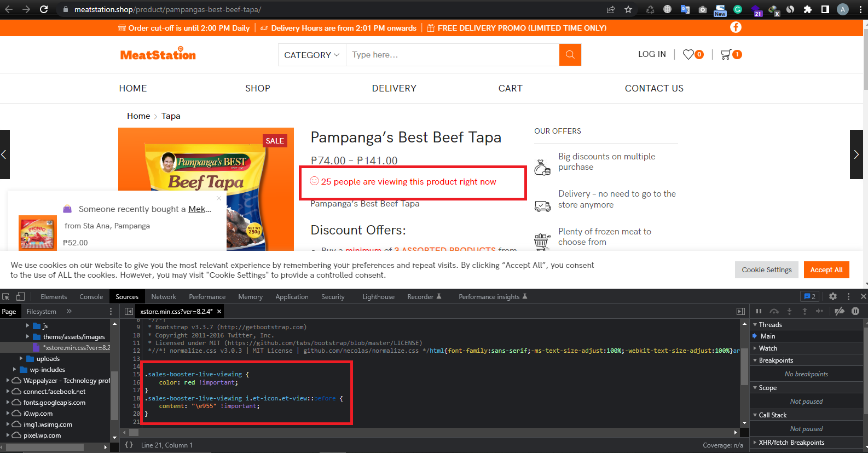The height and width of the screenshot is (453, 868).
Task: Click the Accept All cookies button
Action: pos(826,269)
